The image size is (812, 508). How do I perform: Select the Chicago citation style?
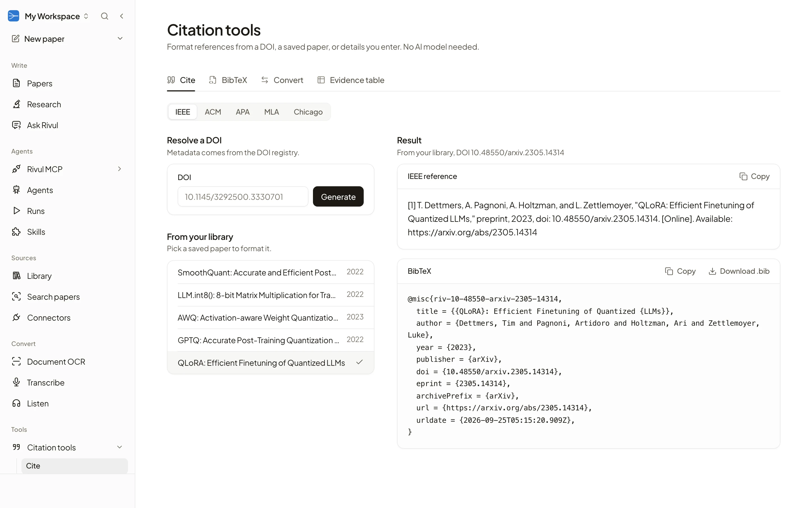[x=308, y=112]
